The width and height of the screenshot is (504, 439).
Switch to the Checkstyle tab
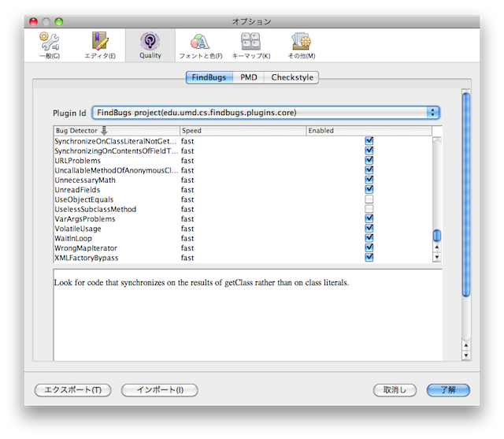293,77
